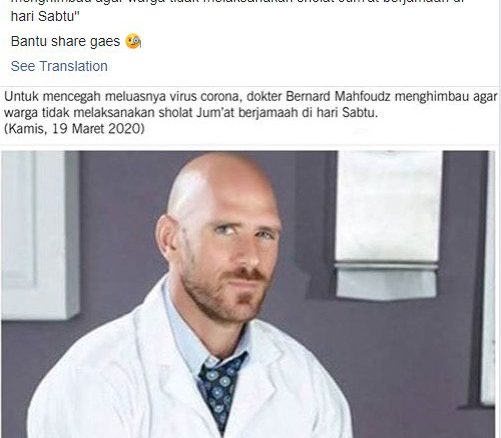Click the 'hari Sabtu"' text line
Screen dimensions: 501x438
(x=45, y=16)
